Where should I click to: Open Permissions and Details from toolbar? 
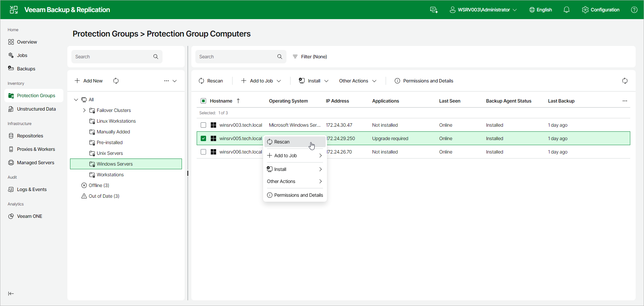click(424, 81)
